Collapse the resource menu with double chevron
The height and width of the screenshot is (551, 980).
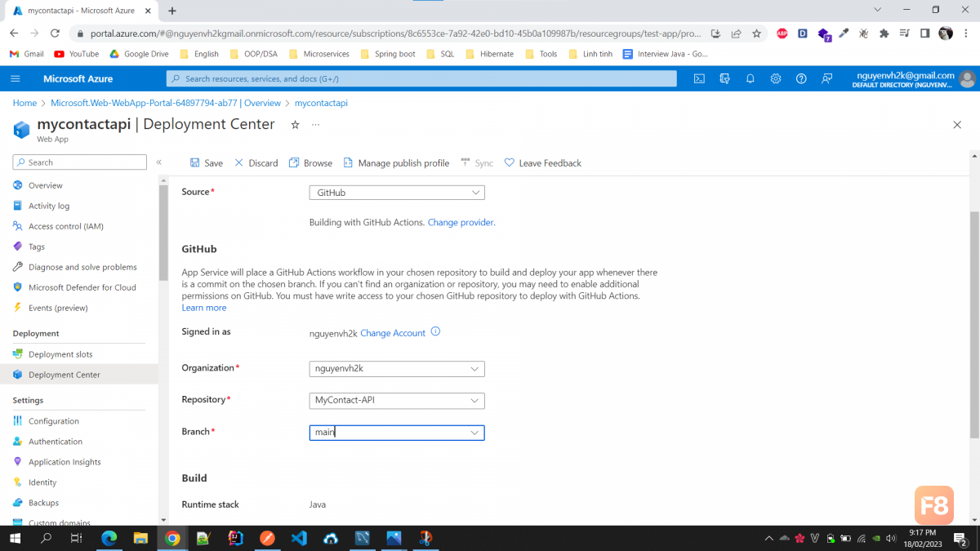tap(159, 162)
